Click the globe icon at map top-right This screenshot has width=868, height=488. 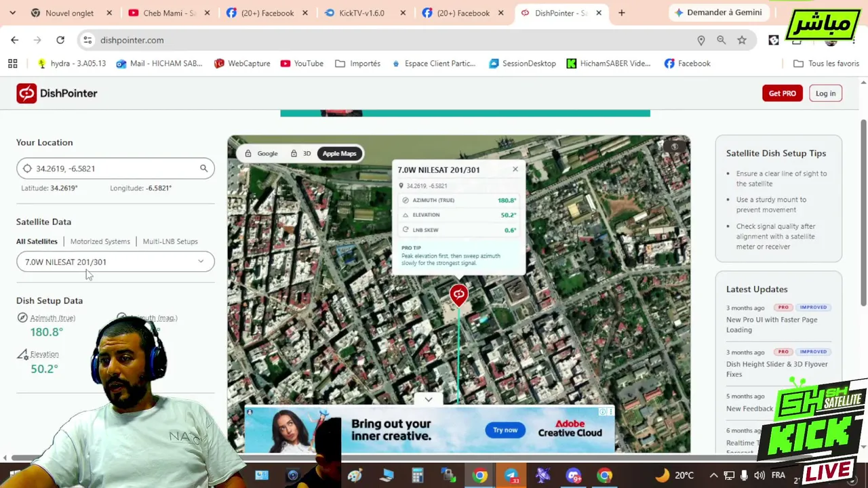tap(674, 146)
